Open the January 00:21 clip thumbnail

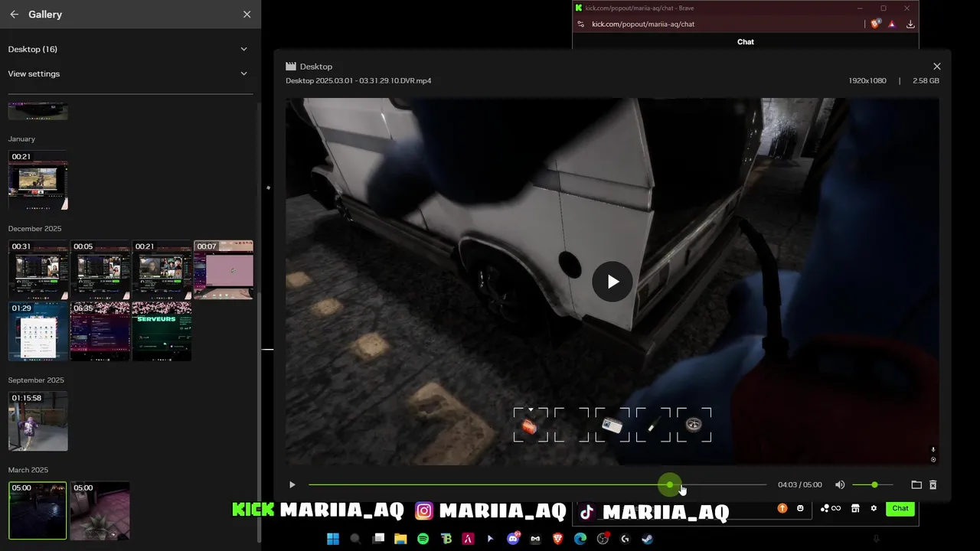pos(38,180)
